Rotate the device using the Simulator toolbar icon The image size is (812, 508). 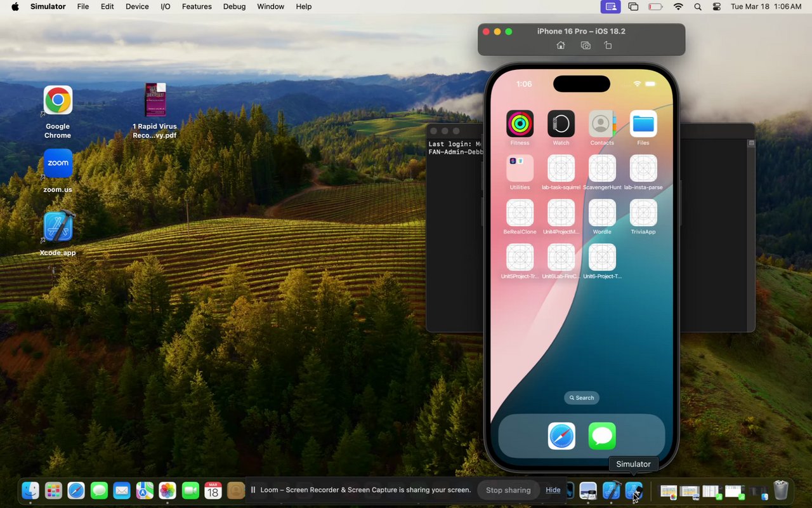[608, 46]
